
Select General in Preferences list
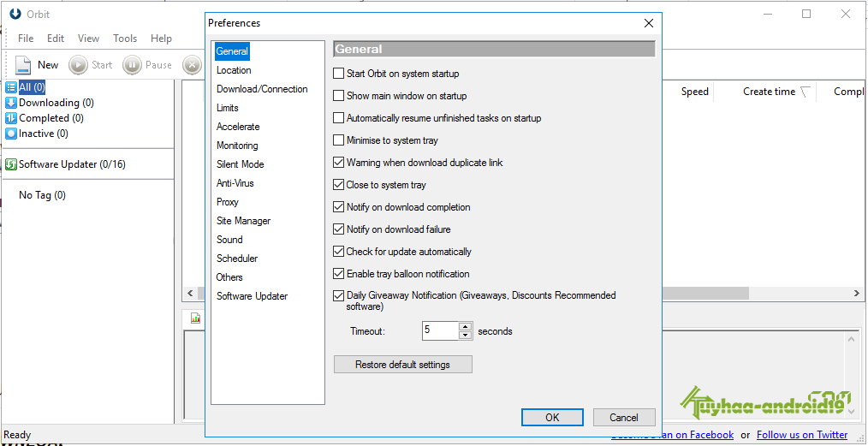click(x=233, y=51)
